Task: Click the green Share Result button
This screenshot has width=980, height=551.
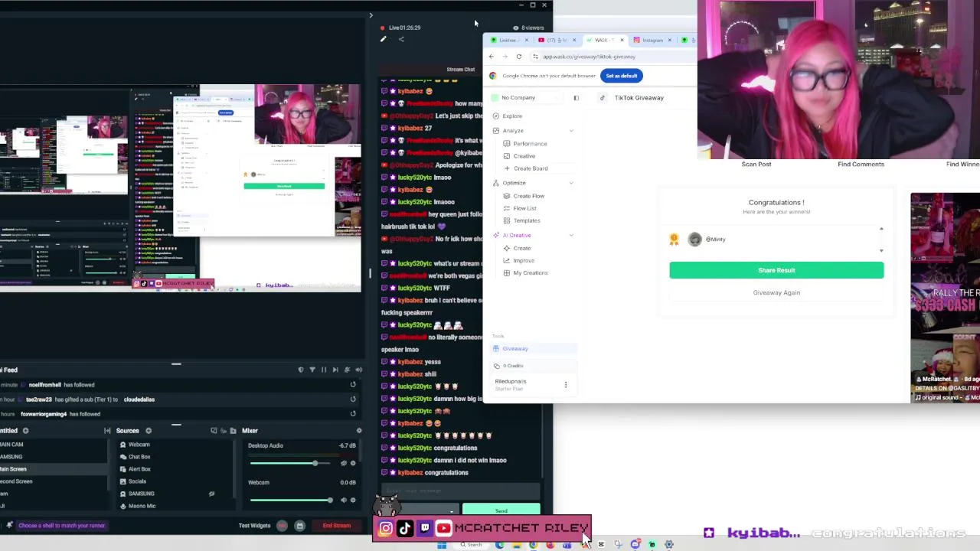Action: coord(776,270)
